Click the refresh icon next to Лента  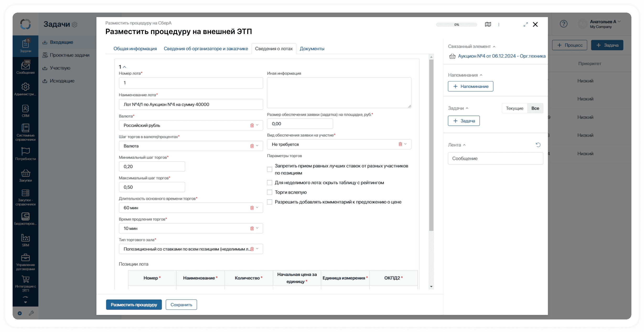click(x=538, y=145)
